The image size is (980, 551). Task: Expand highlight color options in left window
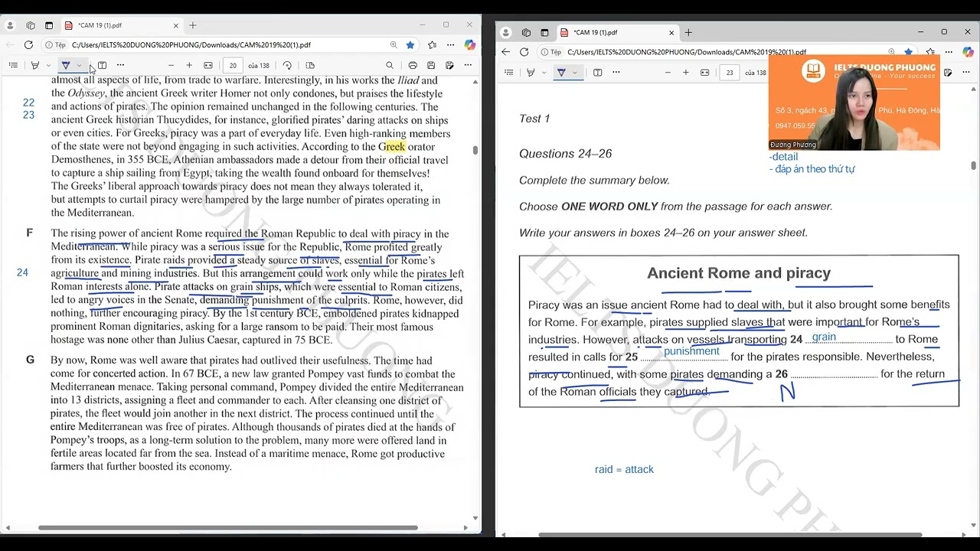pos(48,66)
